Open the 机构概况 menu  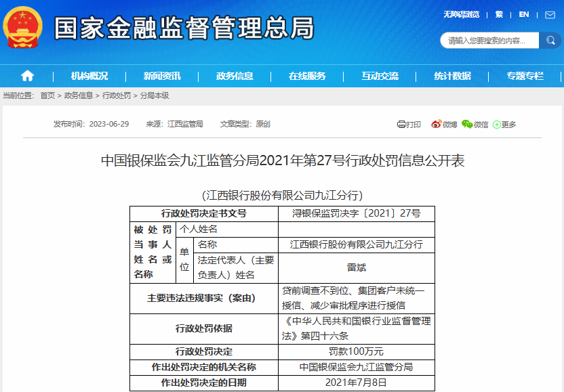tap(89, 76)
